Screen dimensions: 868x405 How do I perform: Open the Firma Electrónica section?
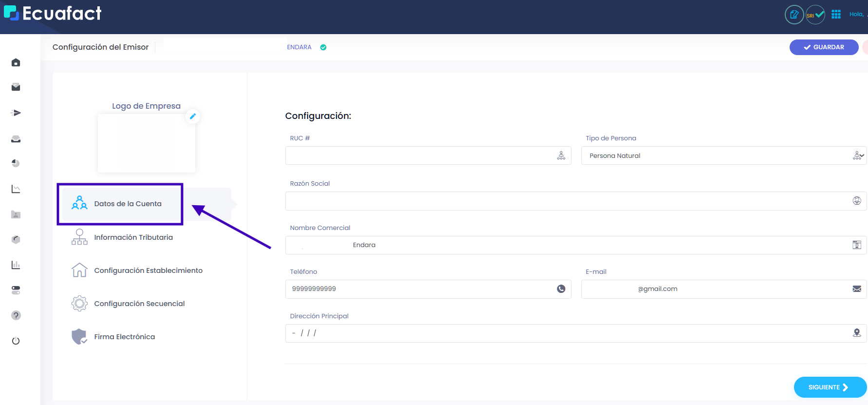[x=124, y=337]
